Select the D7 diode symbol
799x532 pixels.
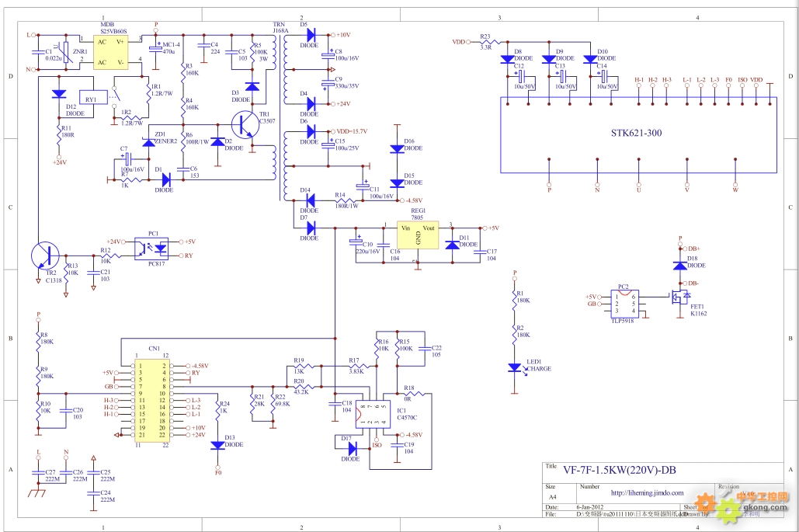click(311, 228)
